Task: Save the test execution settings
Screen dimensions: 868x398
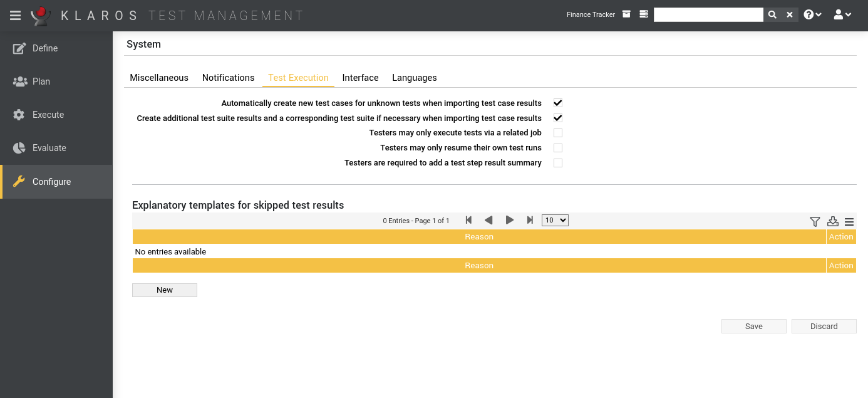Action: coord(753,326)
